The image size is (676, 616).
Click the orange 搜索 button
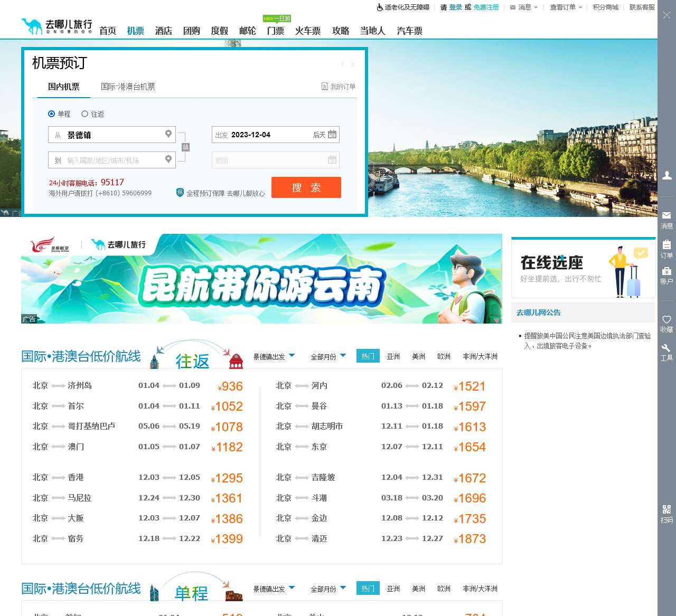tap(306, 187)
